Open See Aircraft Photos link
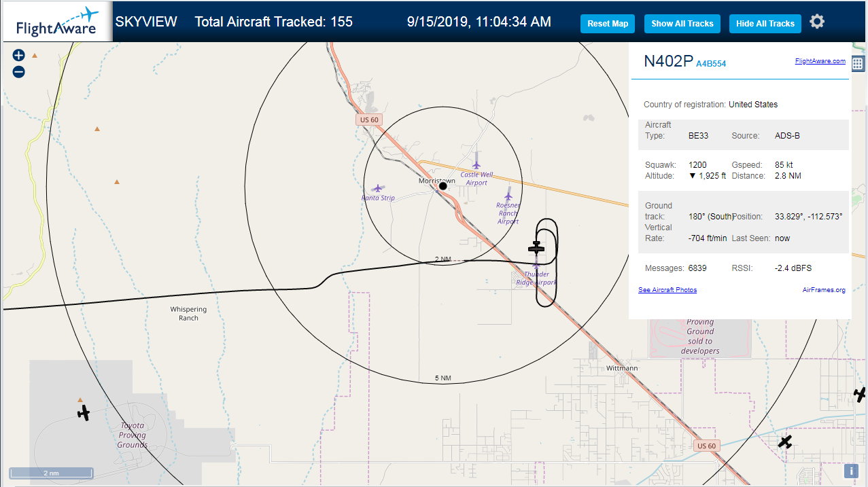Screen dimensions: 868x487 667,290
